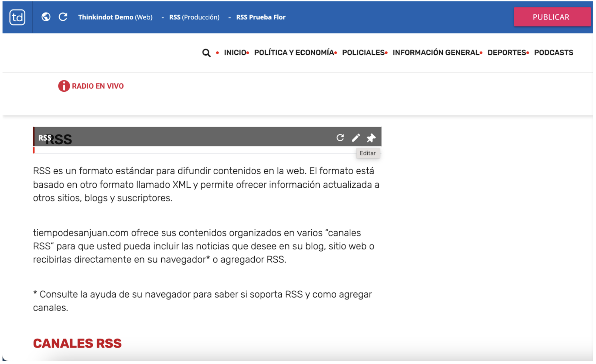
Task: Click Thinkindot Demo (Web) breadcrumb
Action: 115,17
